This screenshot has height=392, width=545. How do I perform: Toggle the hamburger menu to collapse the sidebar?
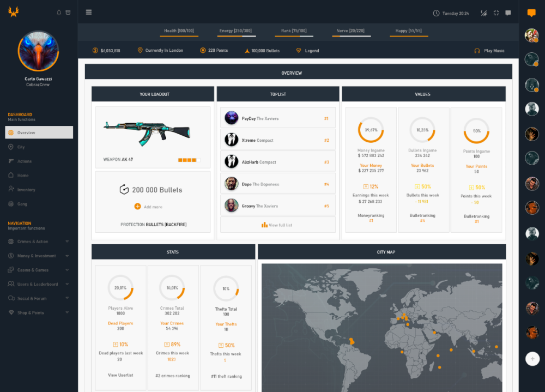coord(89,13)
